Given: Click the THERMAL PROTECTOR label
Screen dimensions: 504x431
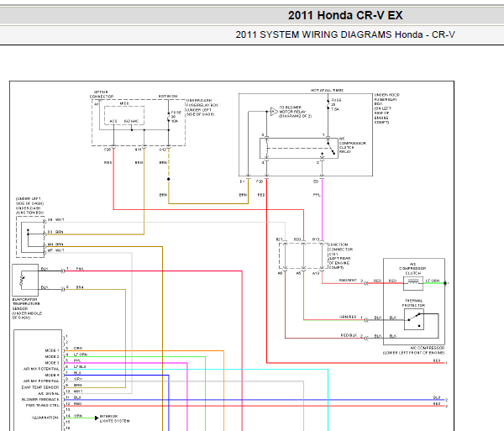Looking at the screenshot, I should 413,302.
